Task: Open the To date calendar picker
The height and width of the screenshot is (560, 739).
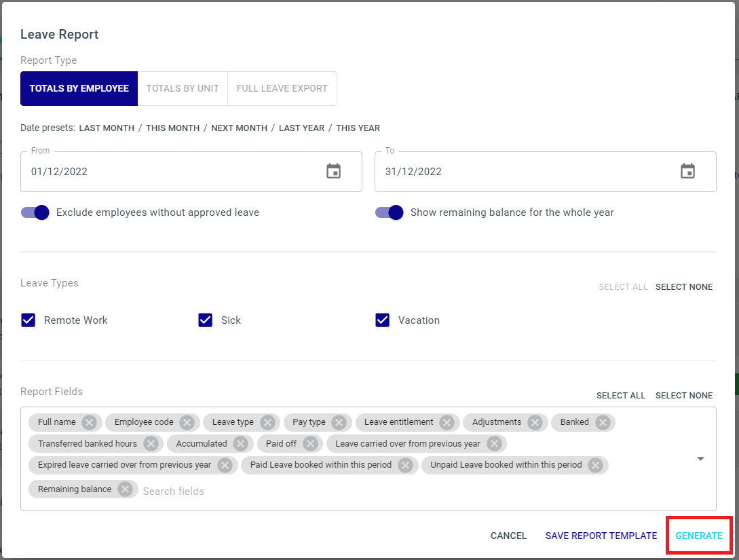Action: click(687, 171)
